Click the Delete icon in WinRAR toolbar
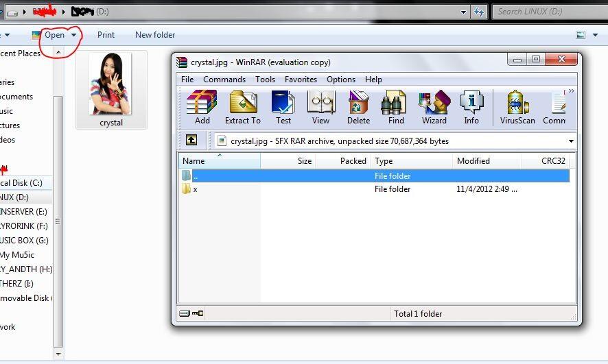Viewport: 608px width, 364px height. (358, 107)
